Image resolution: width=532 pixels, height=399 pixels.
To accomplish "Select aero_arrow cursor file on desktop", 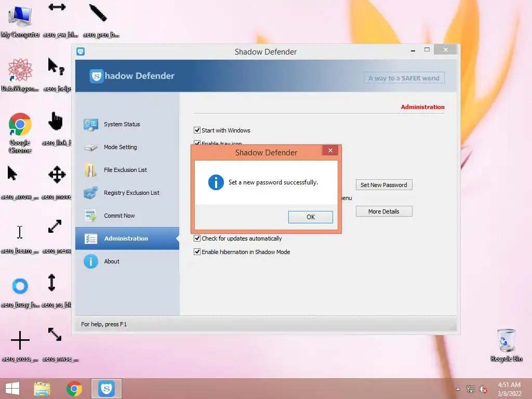I will tap(19, 182).
